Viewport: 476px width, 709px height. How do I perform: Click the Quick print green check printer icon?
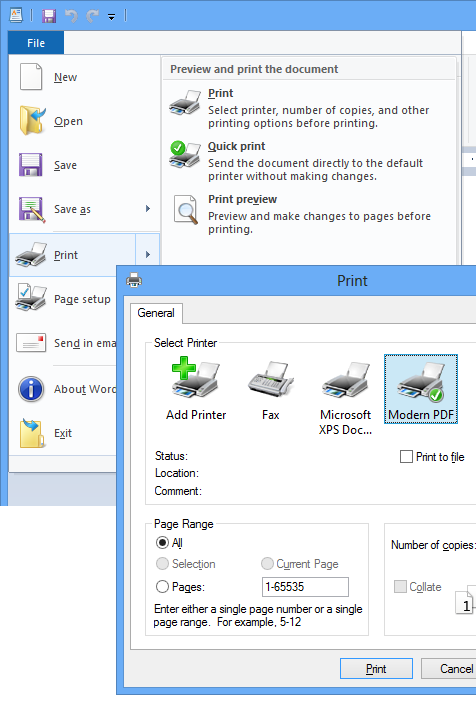coord(185,155)
